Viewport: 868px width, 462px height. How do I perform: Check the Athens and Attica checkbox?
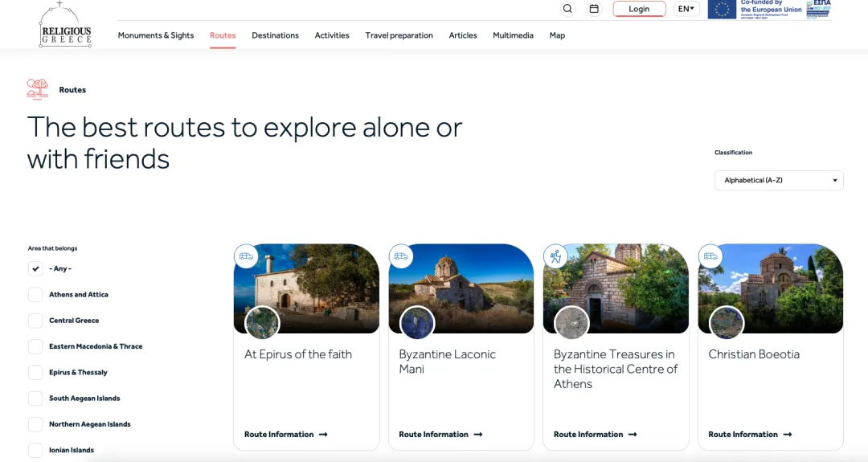[35, 295]
